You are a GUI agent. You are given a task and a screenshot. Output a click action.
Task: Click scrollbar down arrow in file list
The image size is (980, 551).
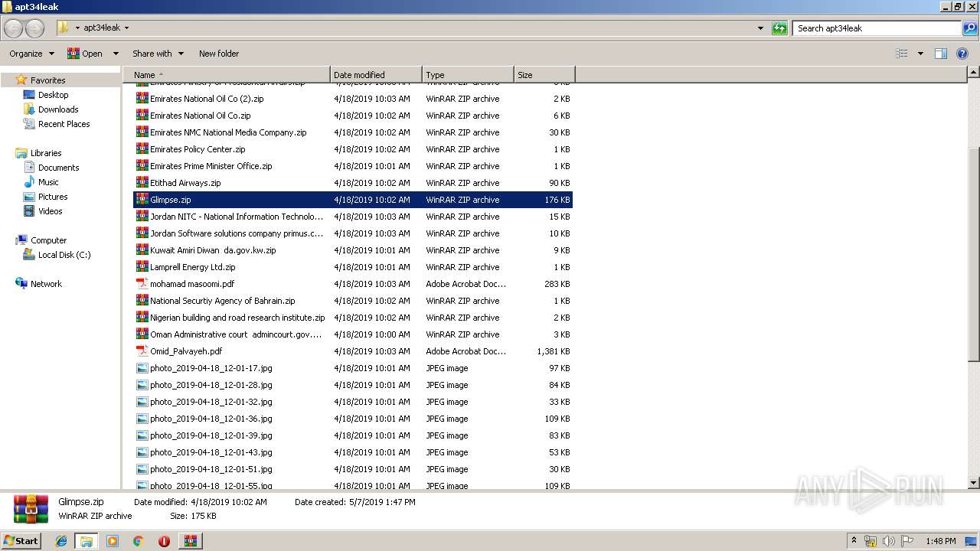[x=973, y=483]
